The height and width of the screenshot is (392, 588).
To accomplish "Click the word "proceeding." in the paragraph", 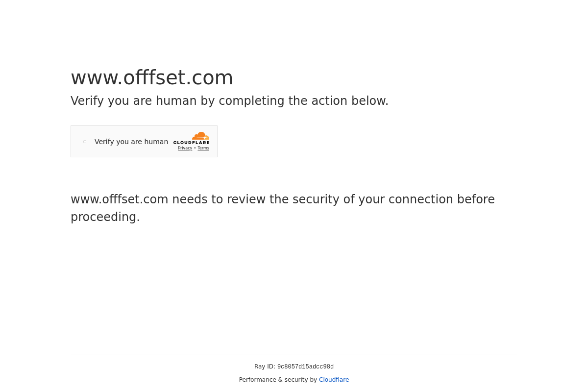I will coord(105,217).
